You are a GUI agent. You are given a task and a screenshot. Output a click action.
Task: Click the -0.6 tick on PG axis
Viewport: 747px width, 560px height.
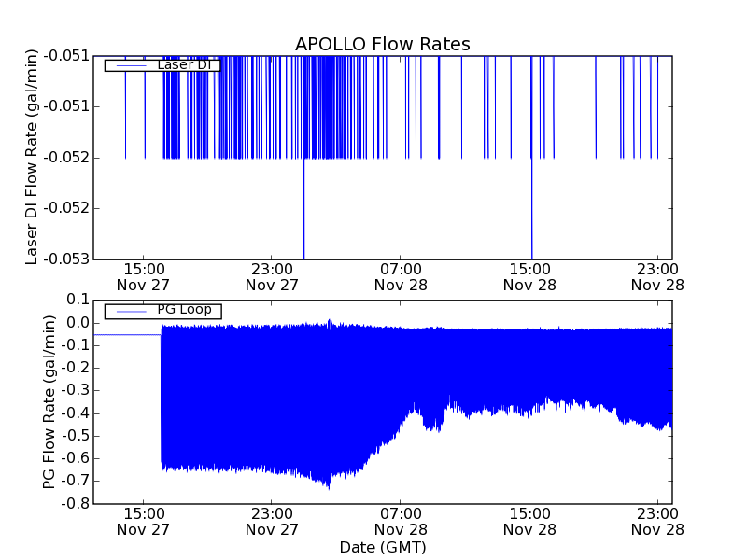click(x=75, y=458)
